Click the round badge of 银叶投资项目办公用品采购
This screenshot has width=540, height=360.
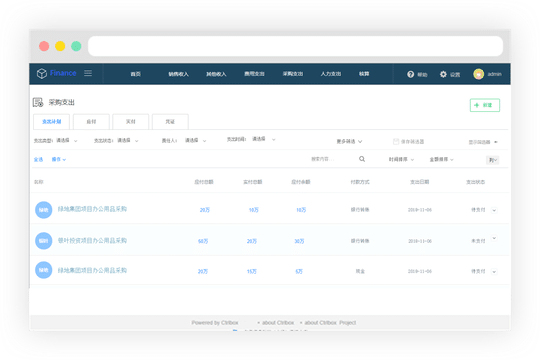pos(44,241)
